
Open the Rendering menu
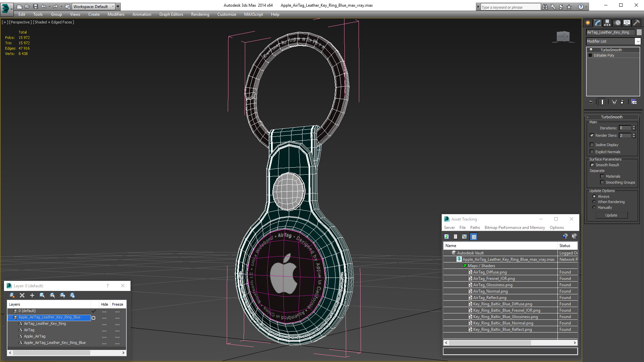coord(200,14)
